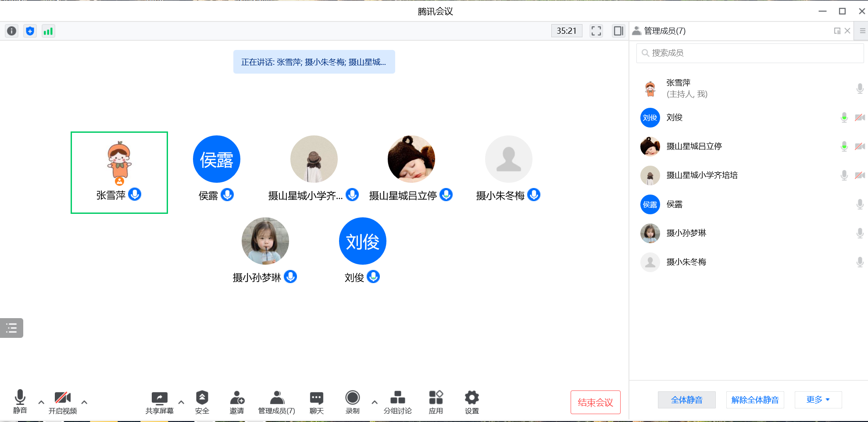Turn on video (开启视频)
The width and height of the screenshot is (868, 422).
[63, 402]
